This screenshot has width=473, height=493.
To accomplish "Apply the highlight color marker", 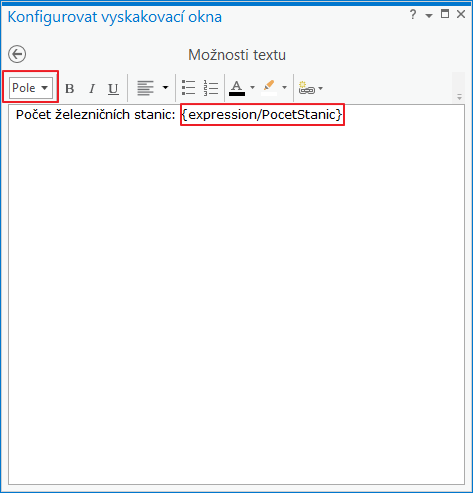I will coord(269,88).
